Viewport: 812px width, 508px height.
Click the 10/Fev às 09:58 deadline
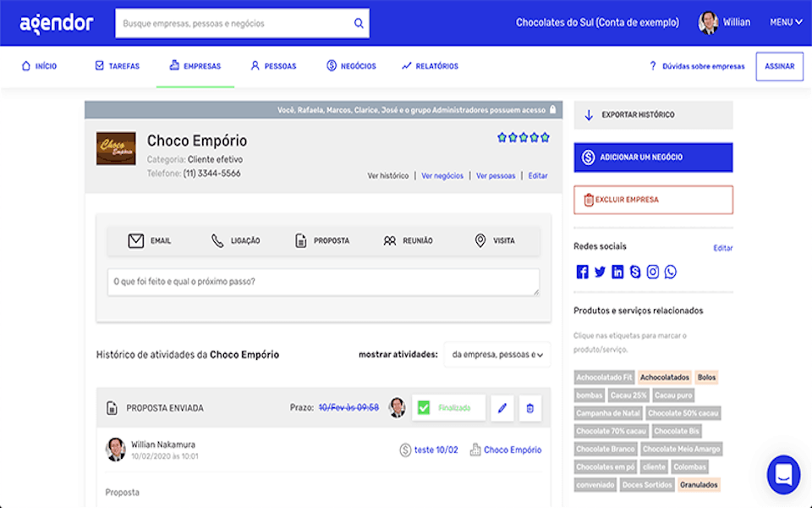pos(348,408)
